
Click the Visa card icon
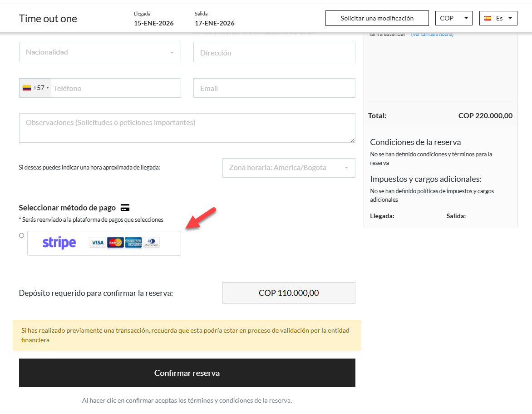(x=98, y=243)
